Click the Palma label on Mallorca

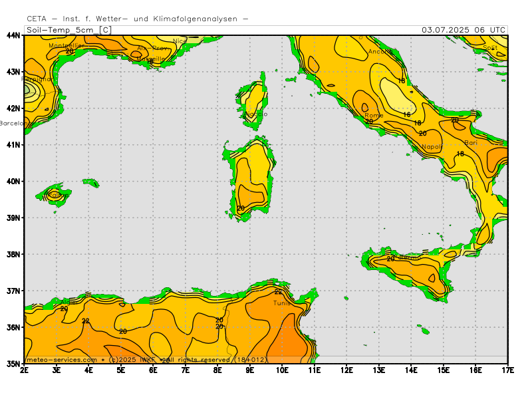[x=59, y=195]
